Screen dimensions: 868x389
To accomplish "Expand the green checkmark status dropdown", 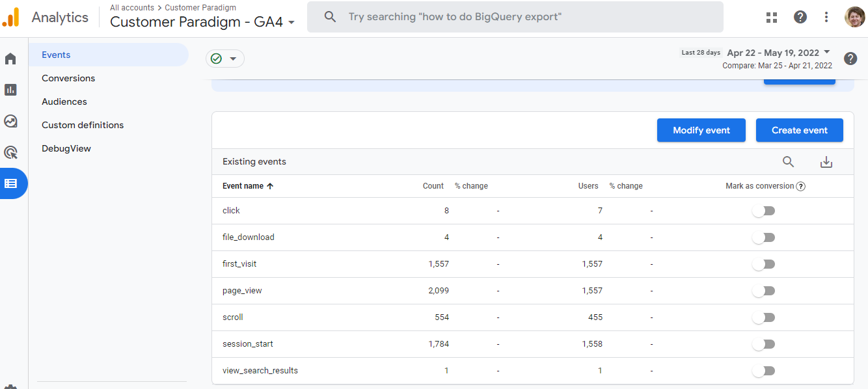I will [225, 59].
